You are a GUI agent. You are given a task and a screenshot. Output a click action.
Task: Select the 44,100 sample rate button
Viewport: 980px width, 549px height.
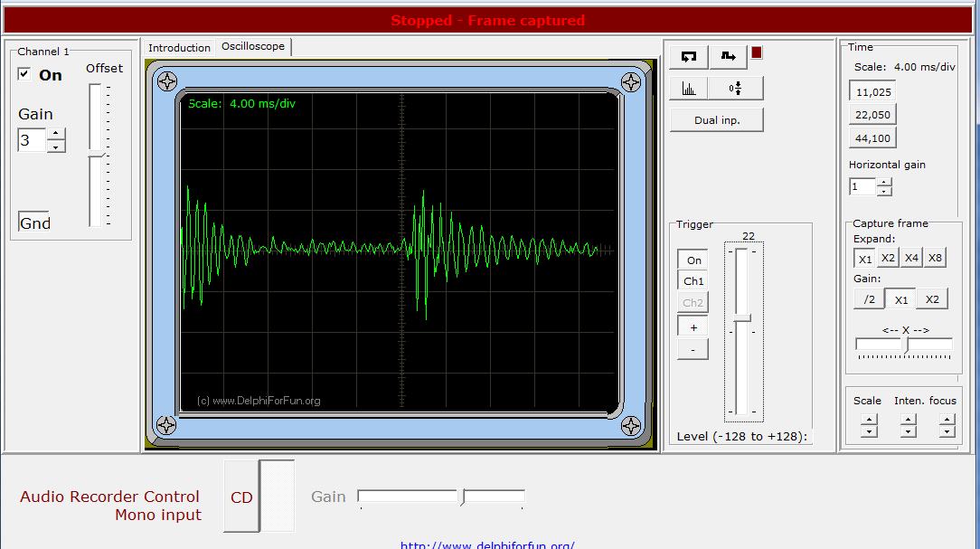tap(872, 138)
